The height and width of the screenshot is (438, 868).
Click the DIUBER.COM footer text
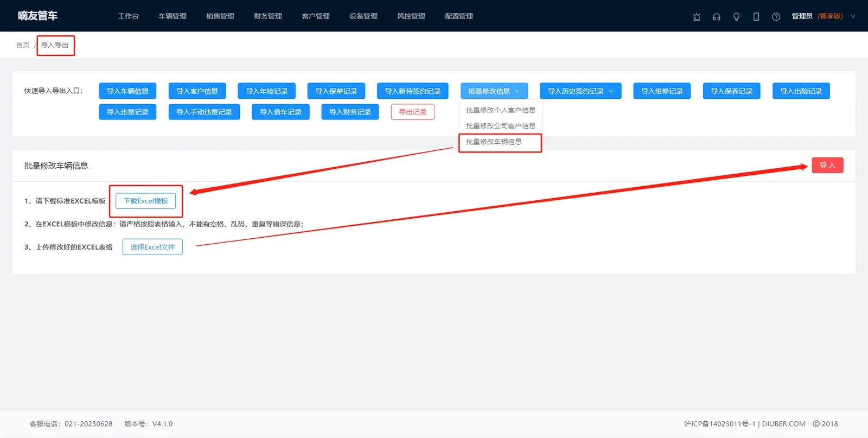point(783,424)
